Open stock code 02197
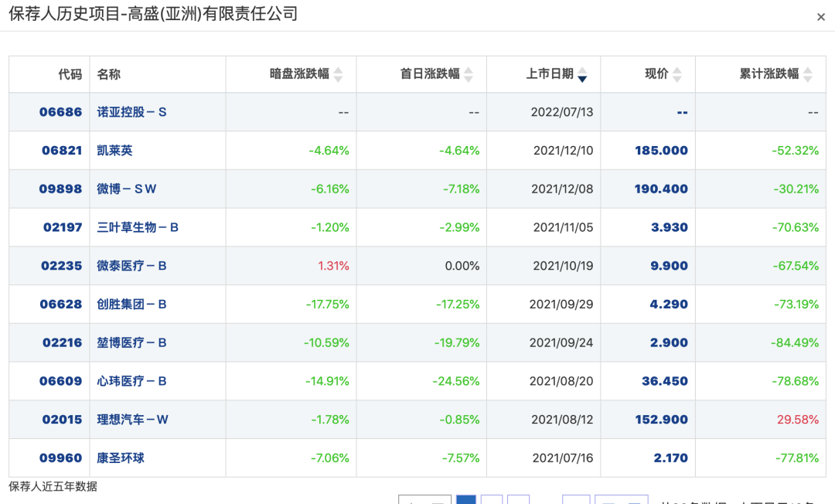Viewport: 835px width, 504px height. (63, 227)
